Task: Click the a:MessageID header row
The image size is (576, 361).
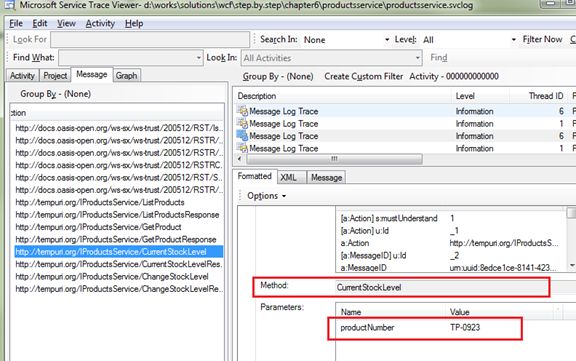Action: [x=450, y=268]
